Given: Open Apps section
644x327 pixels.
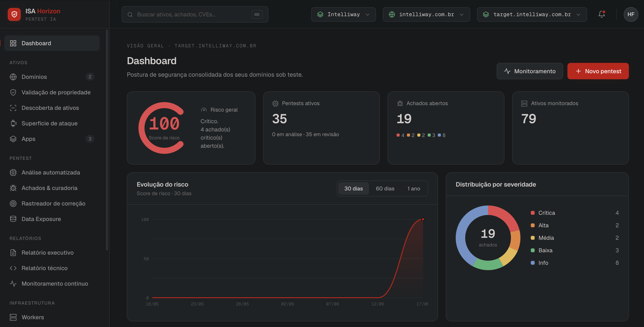Looking at the screenshot, I should pyautogui.click(x=52, y=139).
